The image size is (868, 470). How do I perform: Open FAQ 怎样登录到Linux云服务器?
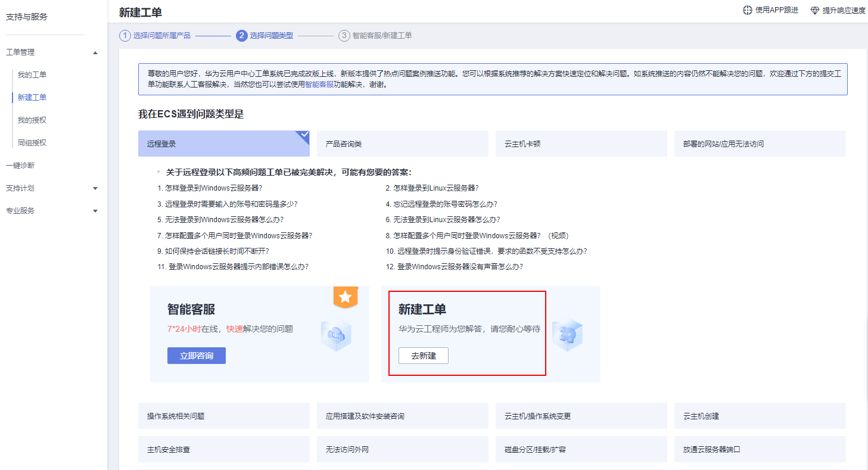coord(432,188)
